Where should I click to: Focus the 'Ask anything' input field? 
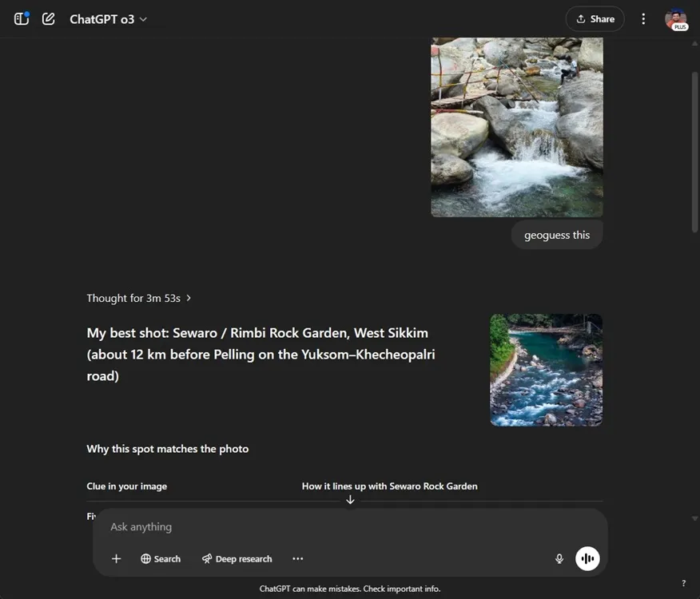(x=336, y=527)
